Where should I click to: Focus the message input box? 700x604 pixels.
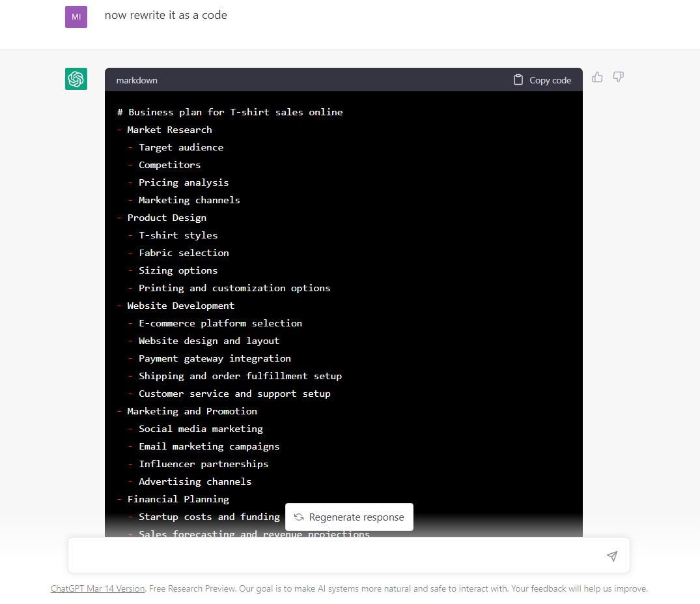point(348,555)
